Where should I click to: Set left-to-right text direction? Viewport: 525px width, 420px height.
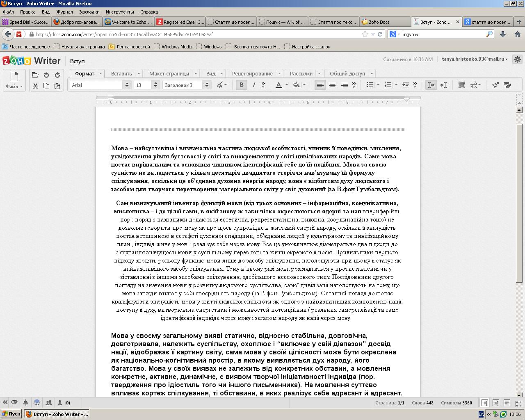pyautogui.click(x=431, y=85)
